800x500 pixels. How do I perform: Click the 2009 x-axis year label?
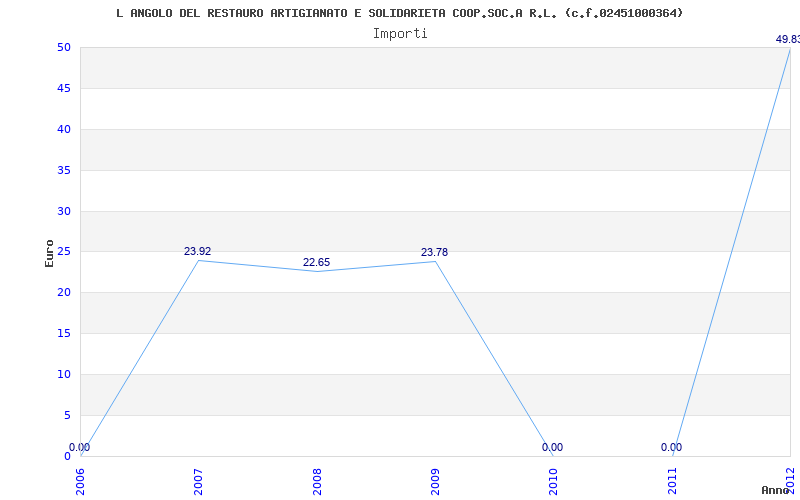click(435, 482)
